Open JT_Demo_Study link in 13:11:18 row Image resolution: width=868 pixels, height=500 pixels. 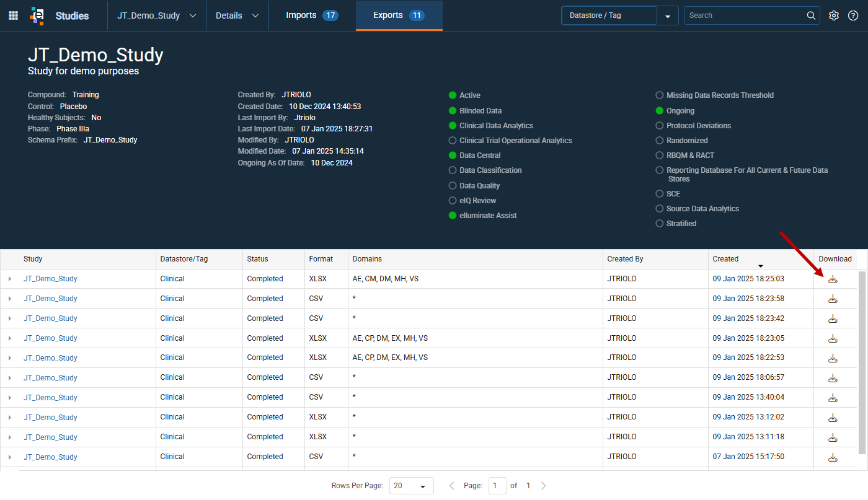[x=51, y=437]
